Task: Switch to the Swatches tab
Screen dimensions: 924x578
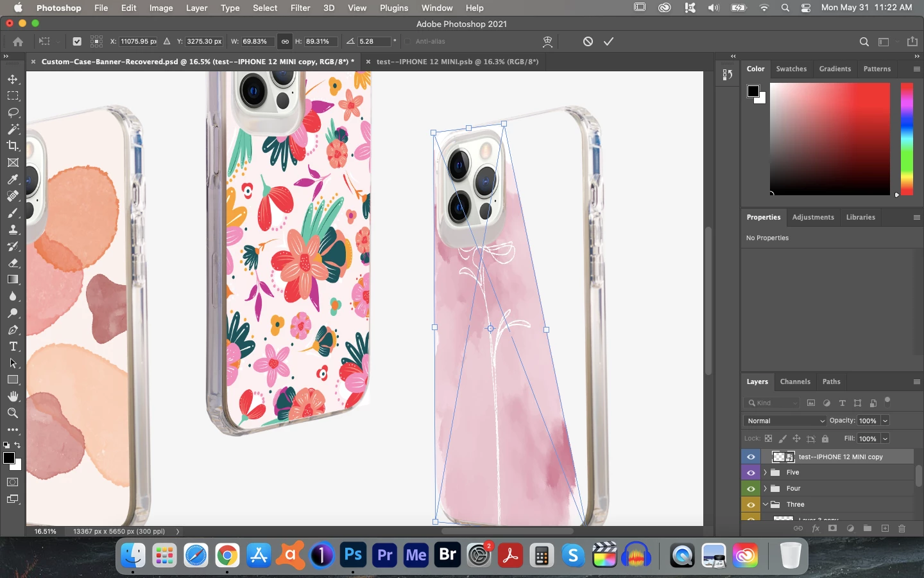Action: (x=791, y=69)
